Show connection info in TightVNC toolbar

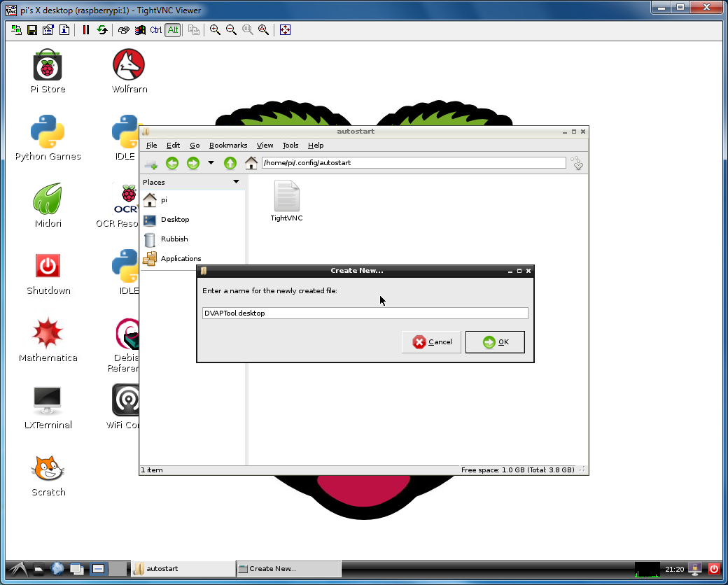[64, 30]
